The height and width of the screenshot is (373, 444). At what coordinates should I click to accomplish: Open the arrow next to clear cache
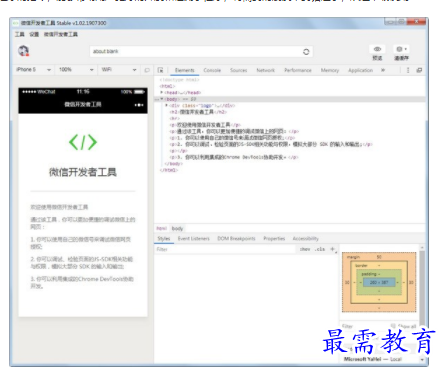406,49
